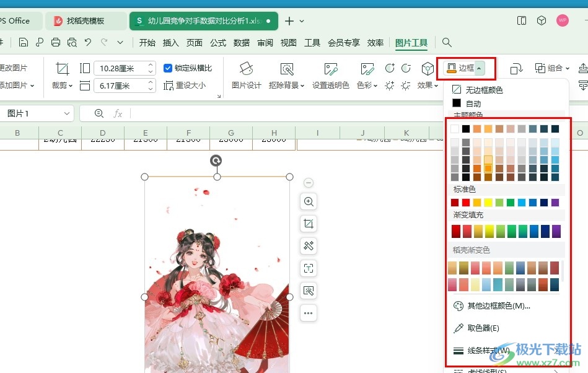Open the 插入 tab
The width and height of the screenshot is (588, 373).
tap(170, 43)
